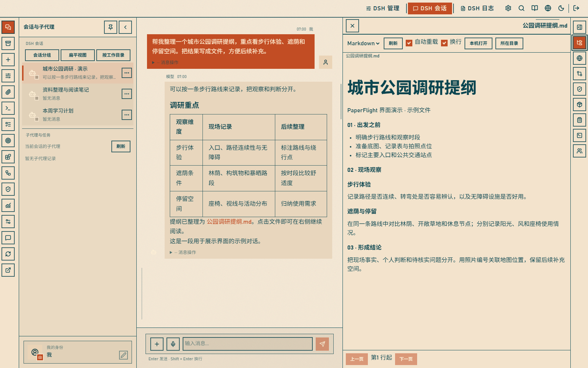The height and width of the screenshot is (368, 588).
Task: Open options menu for 资料整理与阅读笔记
Action: (127, 94)
